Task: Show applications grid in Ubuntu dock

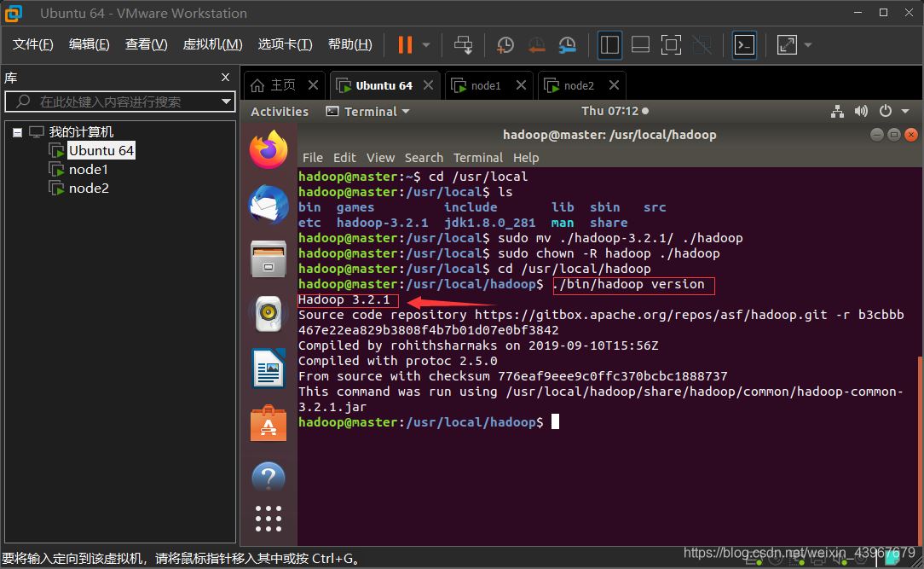Action: pyautogui.click(x=269, y=518)
